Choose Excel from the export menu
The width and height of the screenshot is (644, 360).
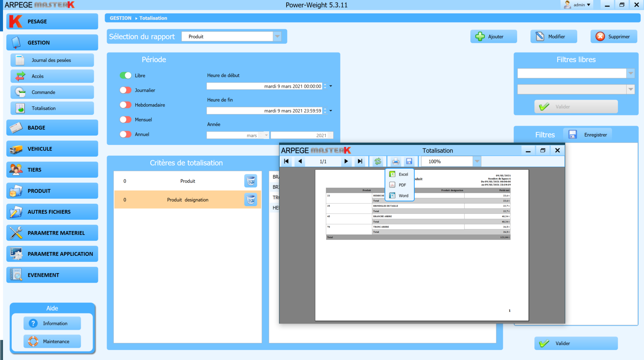pos(403,174)
